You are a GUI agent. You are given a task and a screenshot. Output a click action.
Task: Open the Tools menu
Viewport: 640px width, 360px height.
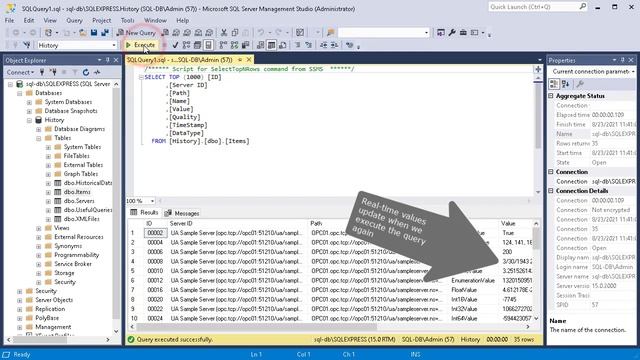[x=127, y=20]
